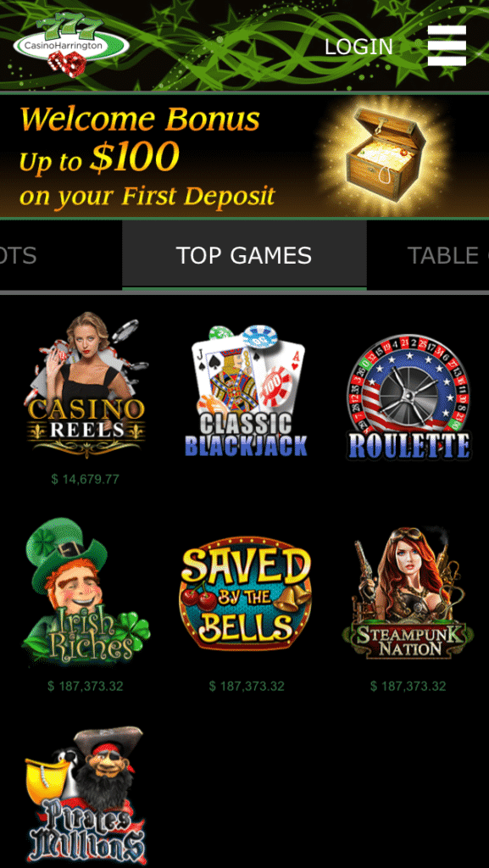Screen dimensions: 489x868
Task: Tap the Casino Harrington 777 logo
Action: [x=71, y=44]
